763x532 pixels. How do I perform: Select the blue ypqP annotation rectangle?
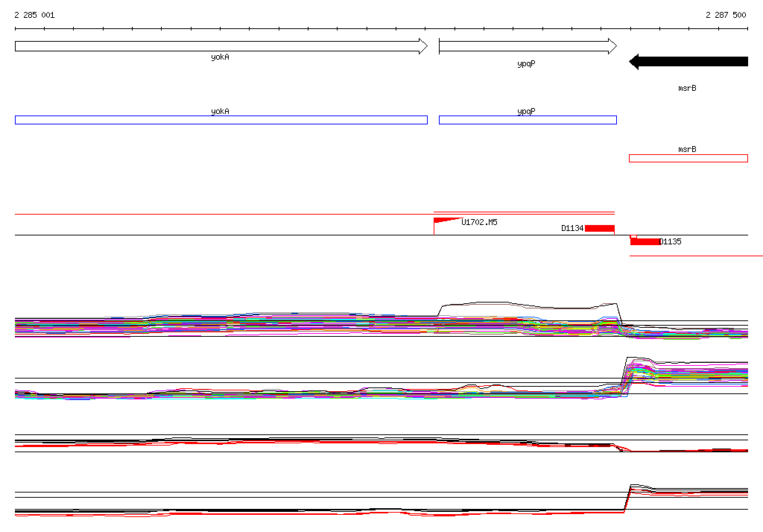(x=527, y=120)
